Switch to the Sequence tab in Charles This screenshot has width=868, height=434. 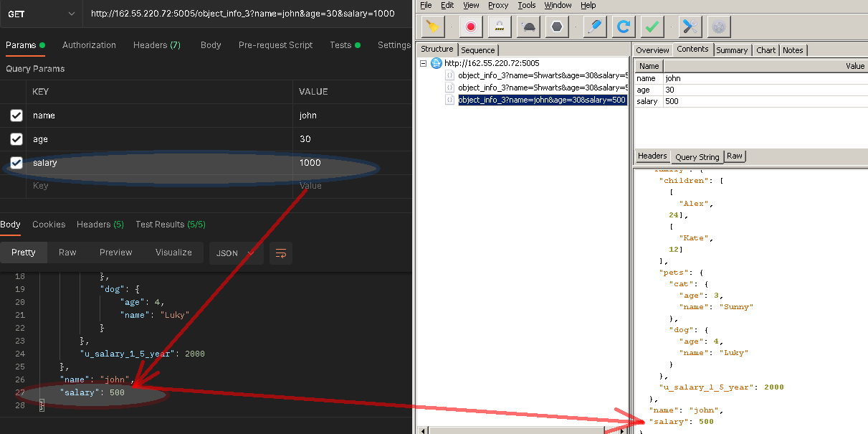coord(478,50)
